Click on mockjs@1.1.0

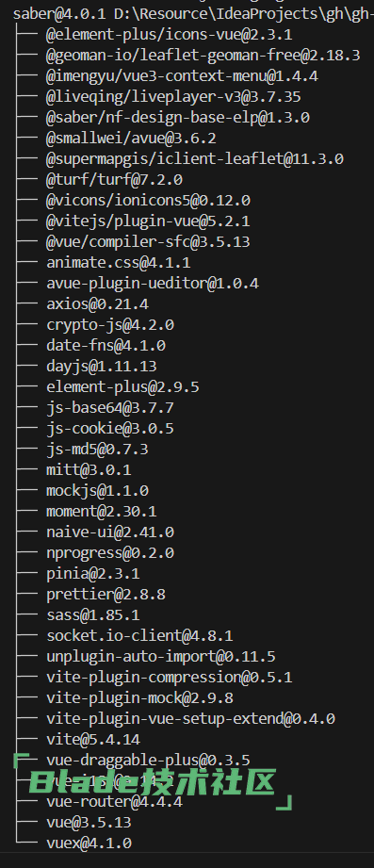97,490
